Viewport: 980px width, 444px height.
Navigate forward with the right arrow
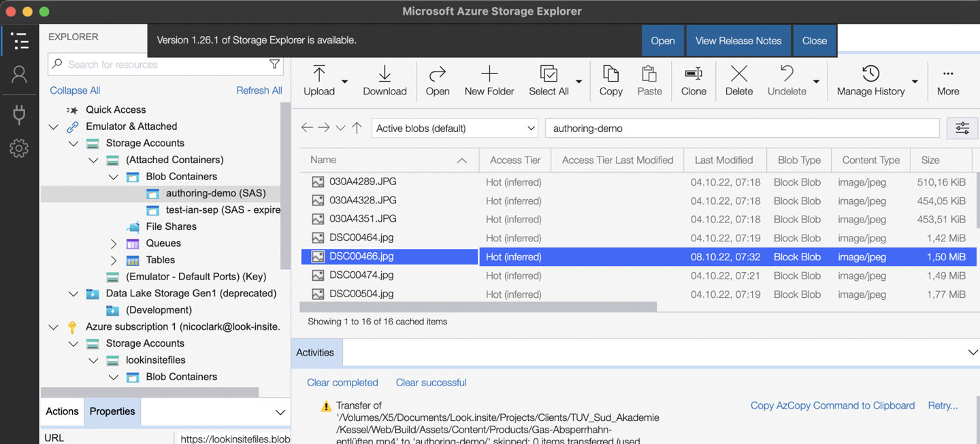(x=324, y=128)
